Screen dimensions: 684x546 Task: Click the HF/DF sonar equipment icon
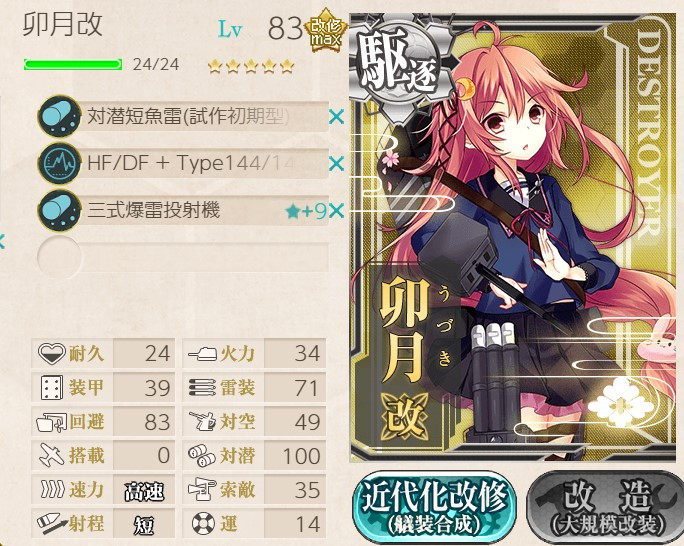(x=59, y=164)
